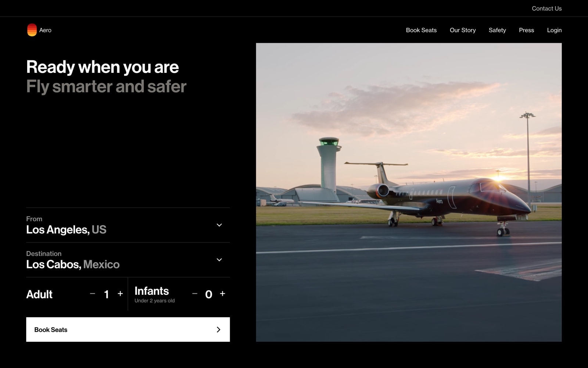Viewport: 588px width, 368px height.
Task: Select the Los Cabos, Mexico destination field
Action: coord(128,260)
